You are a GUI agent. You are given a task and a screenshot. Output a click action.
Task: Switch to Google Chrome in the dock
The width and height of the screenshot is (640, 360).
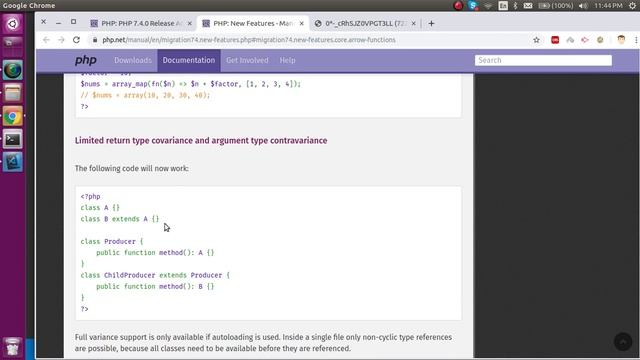point(13,117)
